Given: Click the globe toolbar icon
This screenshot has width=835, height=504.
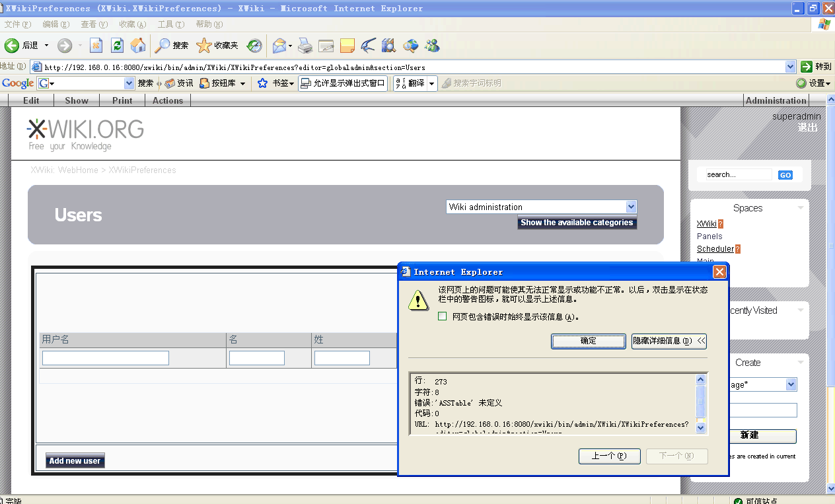Looking at the screenshot, I should point(411,46).
